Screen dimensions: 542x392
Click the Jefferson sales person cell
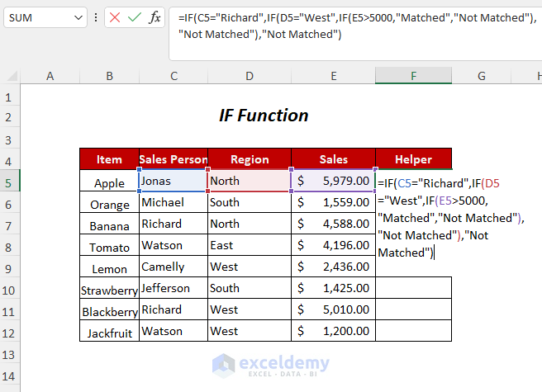[174, 289]
